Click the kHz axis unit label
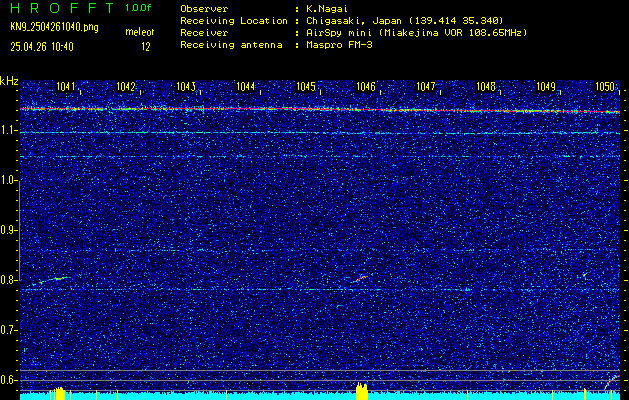Viewport: 629px width, 400px height. 9,81
